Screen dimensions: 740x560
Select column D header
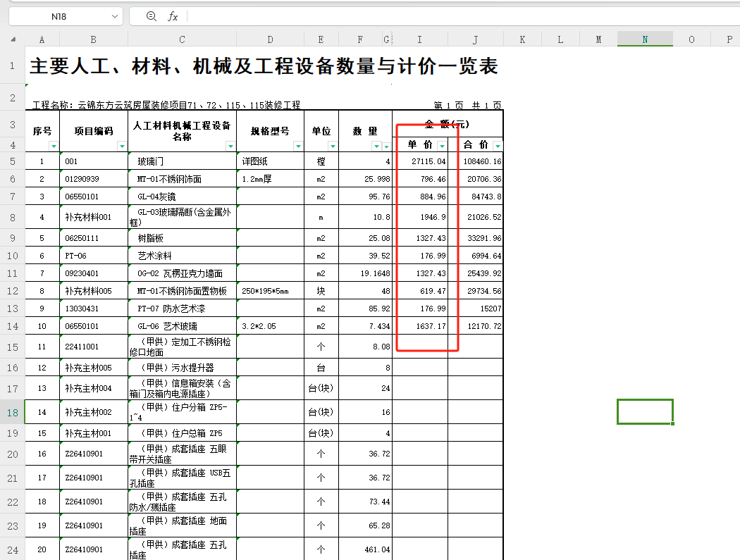click(x=270, y=39)
